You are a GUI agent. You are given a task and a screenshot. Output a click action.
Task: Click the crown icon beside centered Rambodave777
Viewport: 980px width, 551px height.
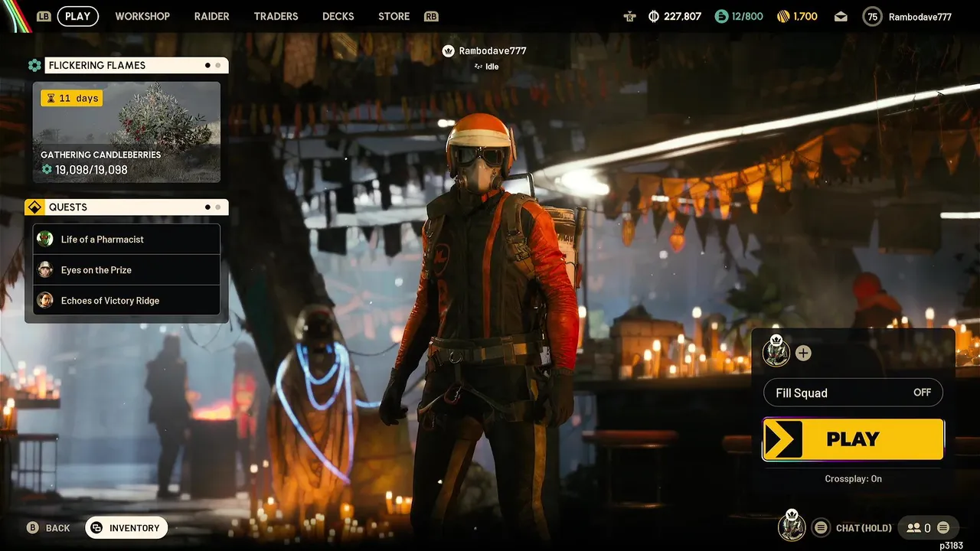[x=449, y=51]
